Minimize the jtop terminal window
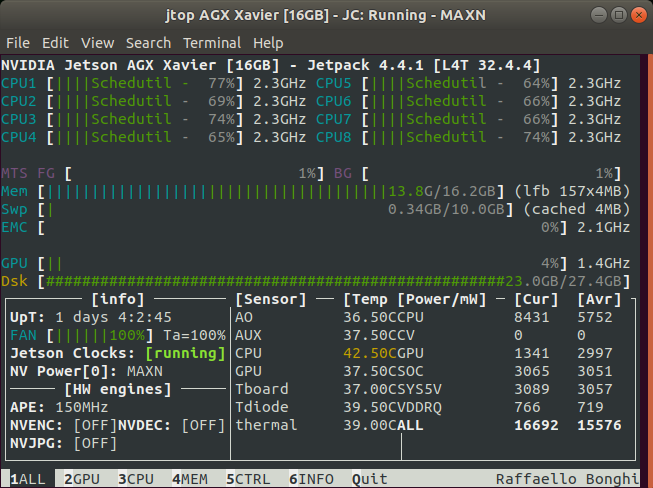 tap(598, 15)
